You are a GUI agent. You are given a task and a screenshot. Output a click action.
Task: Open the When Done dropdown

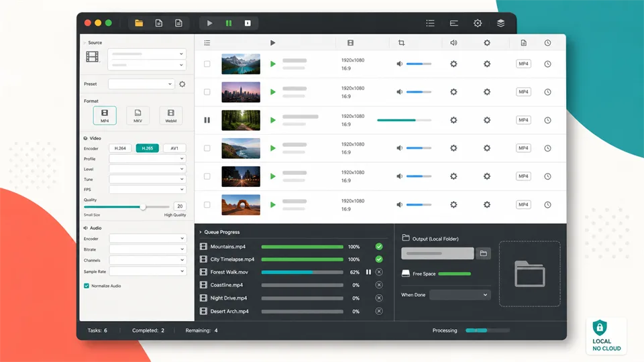(460, 295)
